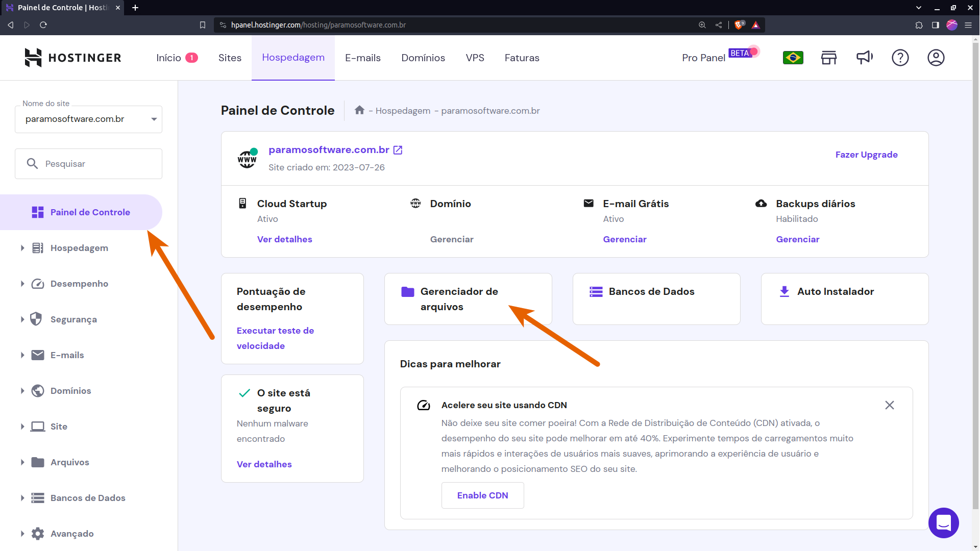Viewport: 980px width, 551px height.
Task: Select the Hospedagem top navigation tab
Action: [293, 58]
